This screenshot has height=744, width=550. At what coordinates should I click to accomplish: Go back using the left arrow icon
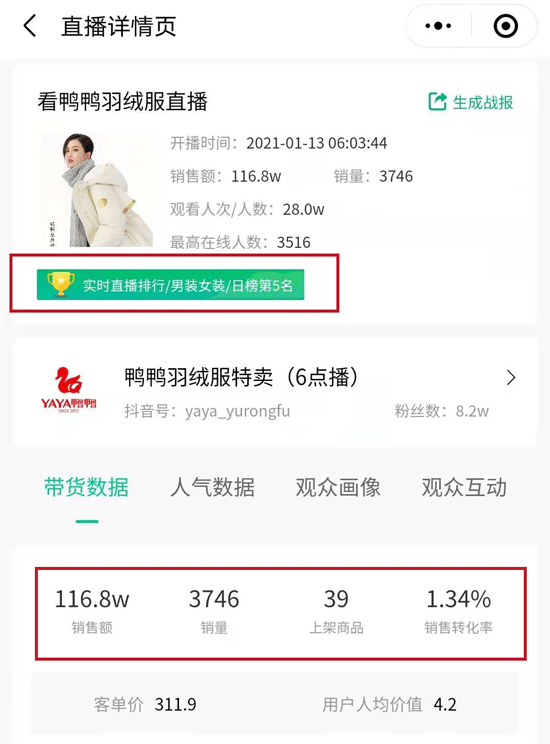(x=29, y=26)
